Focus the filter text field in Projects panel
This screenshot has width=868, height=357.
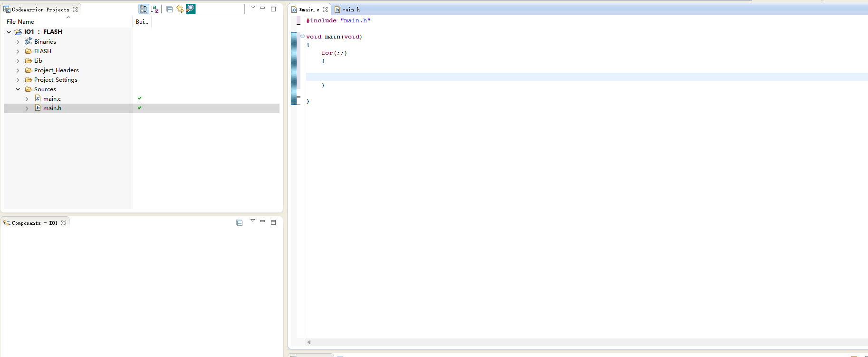(x=220, y=9)
